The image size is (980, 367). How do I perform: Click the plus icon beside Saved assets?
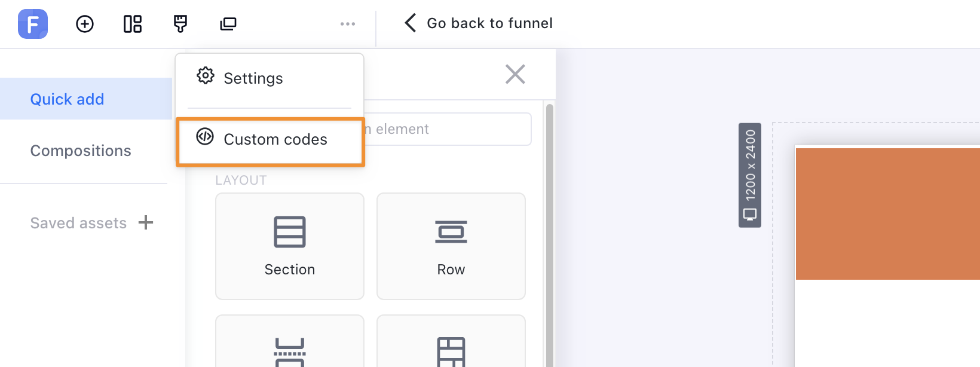tap(146, 223)
